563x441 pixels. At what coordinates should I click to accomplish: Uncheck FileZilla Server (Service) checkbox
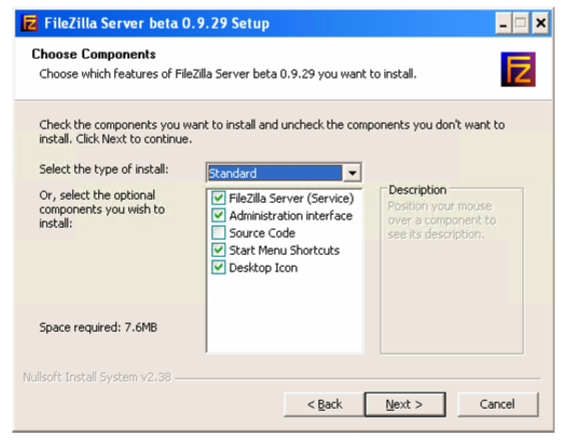click(x=218, y=198)
